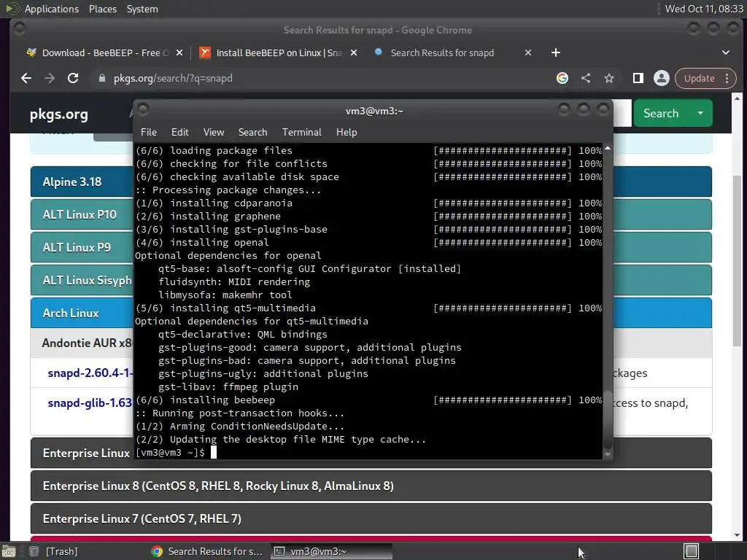Open the Places menu
This screenshot has width=747, height=560.
[102, 9]
